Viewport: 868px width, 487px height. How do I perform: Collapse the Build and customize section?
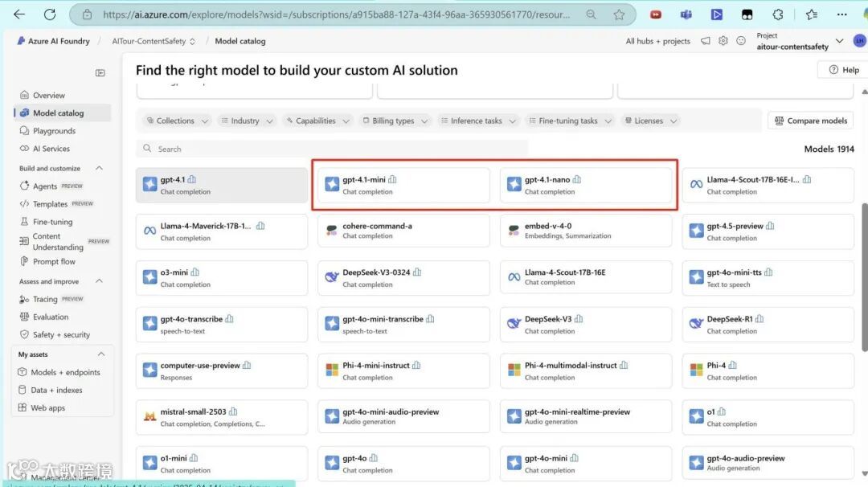(x=99, y=168)
